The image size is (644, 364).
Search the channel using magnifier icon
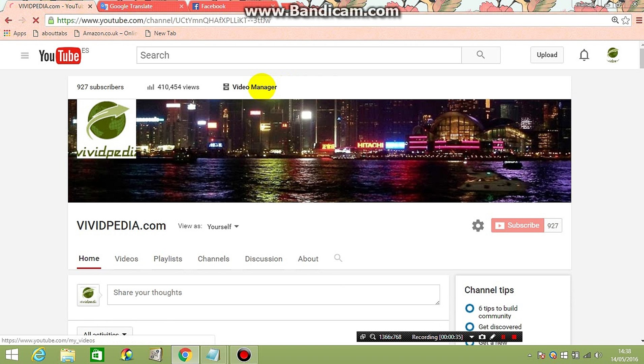[x=338, y=258]
